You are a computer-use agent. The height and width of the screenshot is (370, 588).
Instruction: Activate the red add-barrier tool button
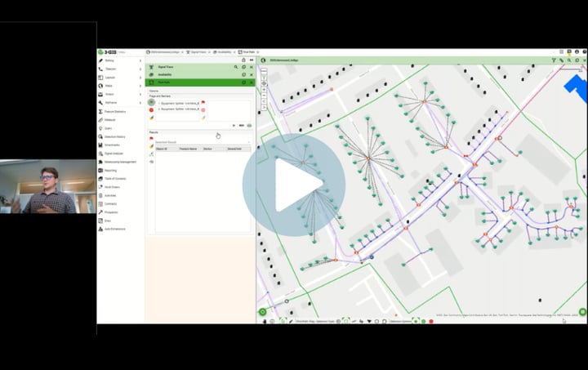click(x=151, y=110)
